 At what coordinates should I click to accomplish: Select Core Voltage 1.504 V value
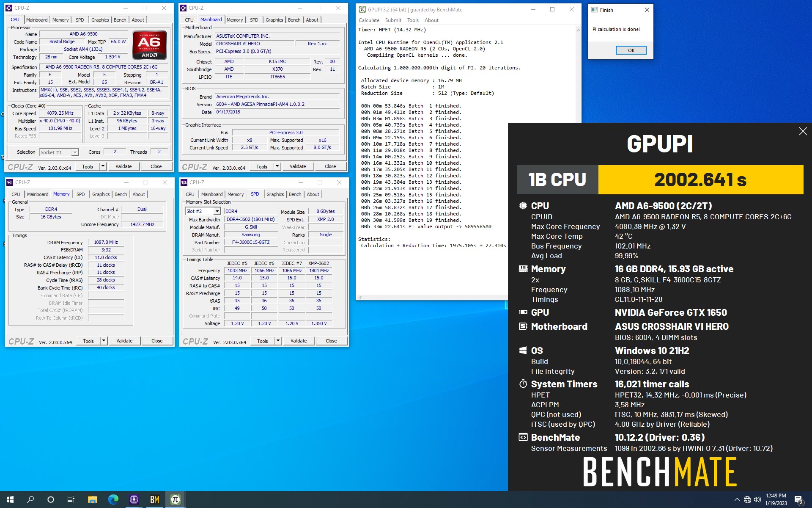112,57
